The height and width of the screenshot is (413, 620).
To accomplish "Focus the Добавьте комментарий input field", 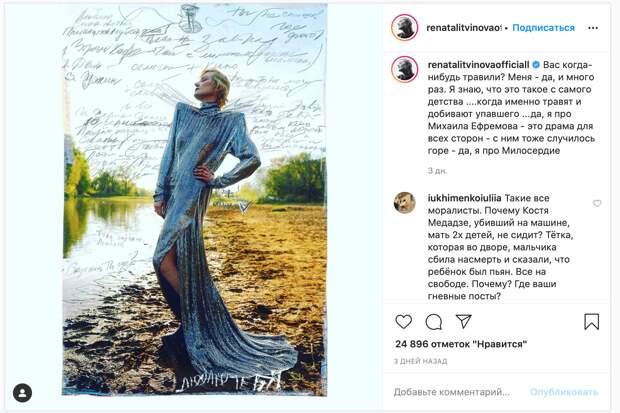I will [x=452, y=392].
